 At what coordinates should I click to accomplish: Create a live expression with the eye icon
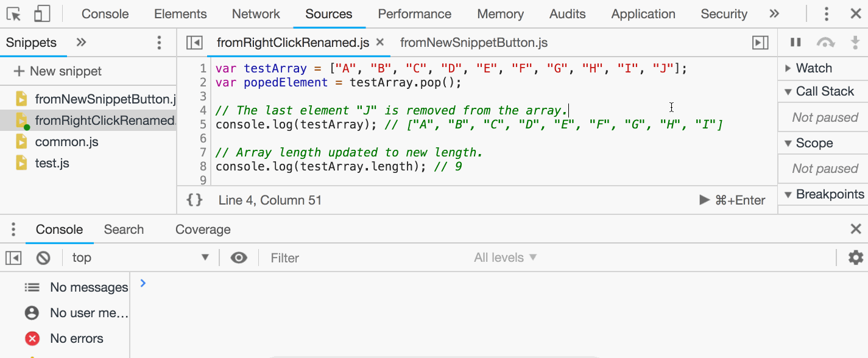pos(238,258)
